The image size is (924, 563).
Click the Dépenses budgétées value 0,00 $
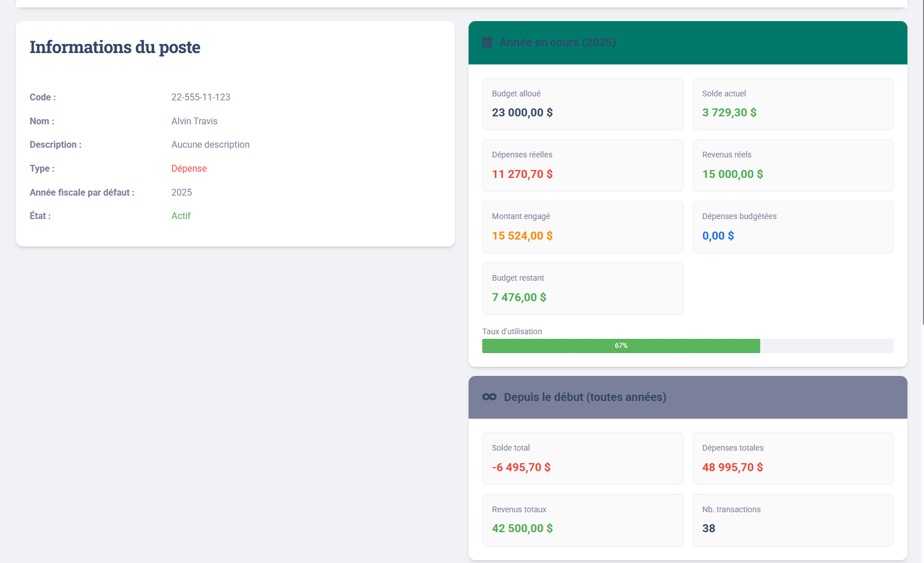[718, 236]
